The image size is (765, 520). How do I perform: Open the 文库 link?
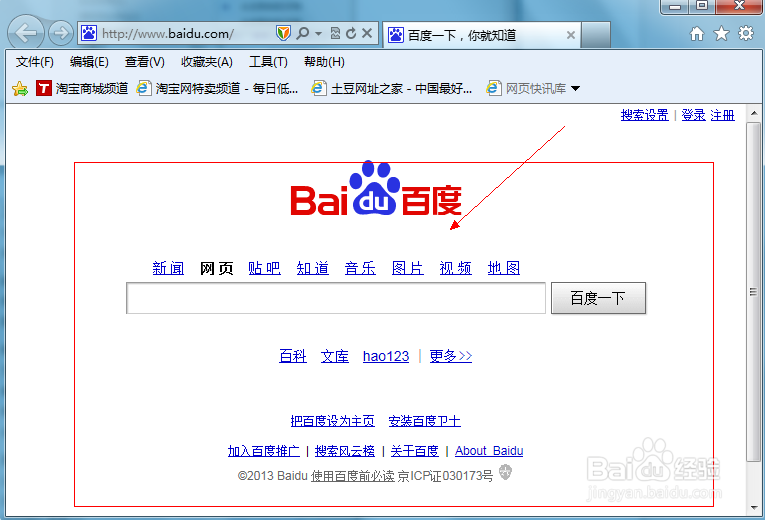tap(335, 356)
